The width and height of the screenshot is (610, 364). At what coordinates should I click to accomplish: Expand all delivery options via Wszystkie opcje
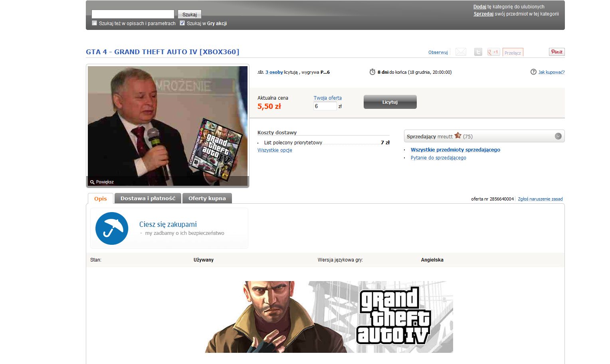(275, 150)
